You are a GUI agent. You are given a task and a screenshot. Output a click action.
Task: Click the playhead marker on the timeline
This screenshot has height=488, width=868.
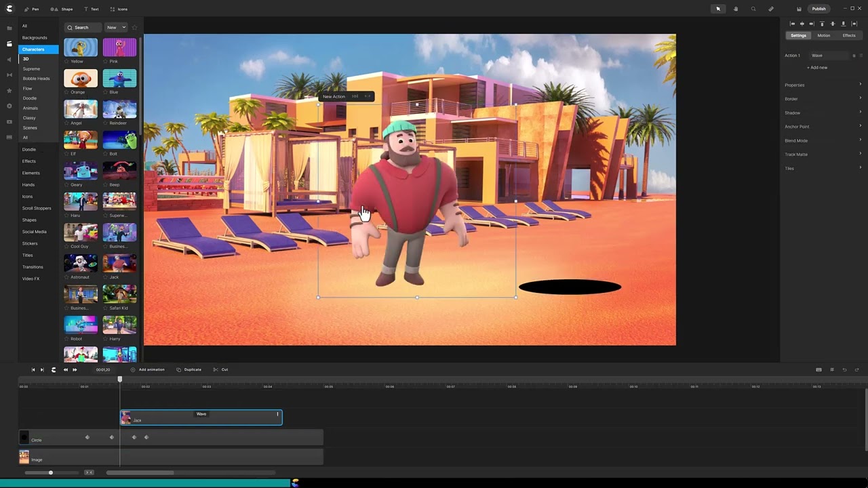click(x=120, y=379)
